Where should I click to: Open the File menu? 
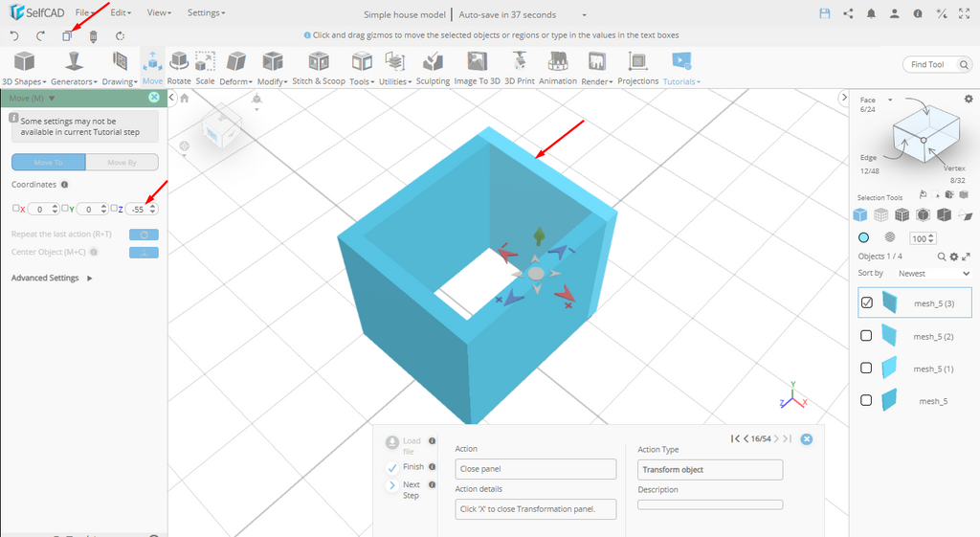85,12
